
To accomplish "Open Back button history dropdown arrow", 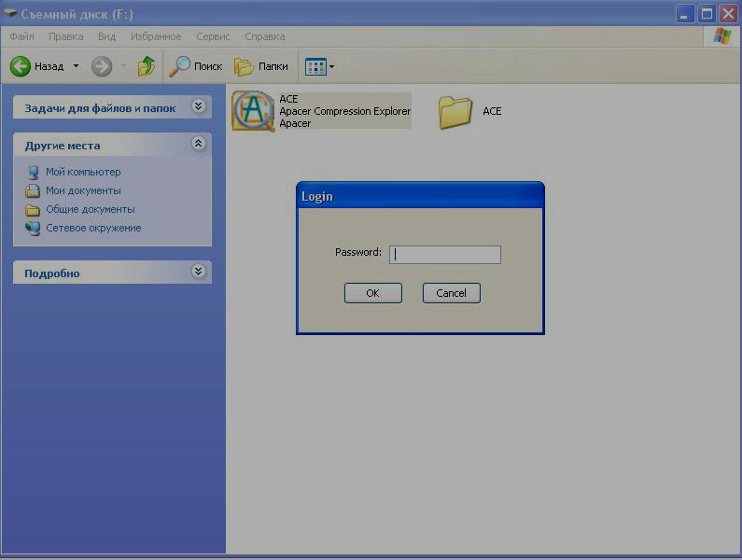I will pos(76,66).
